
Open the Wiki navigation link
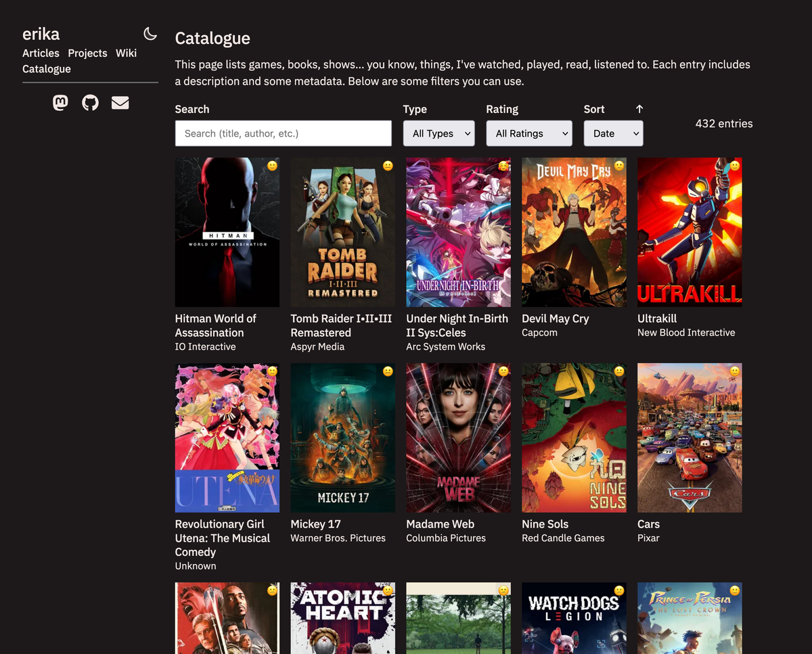(126, 53)
